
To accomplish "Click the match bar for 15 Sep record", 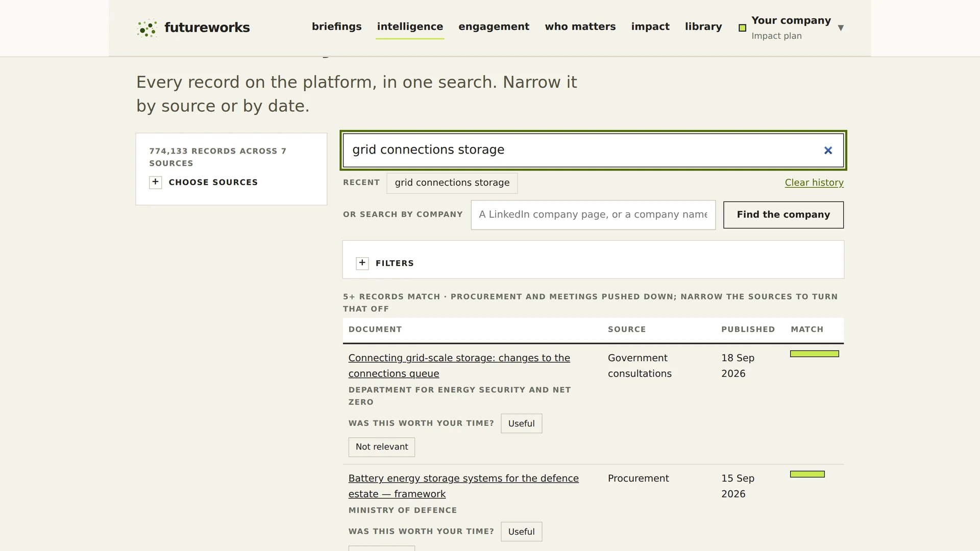I will [x=807, y=474].
